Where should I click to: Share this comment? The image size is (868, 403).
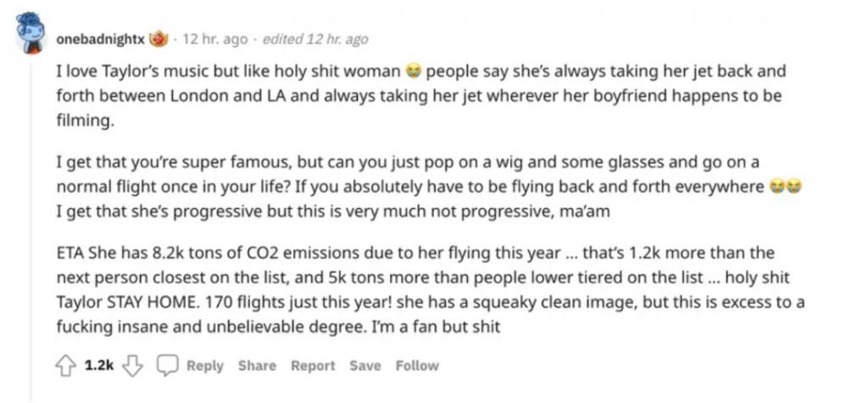click(257, 366)
